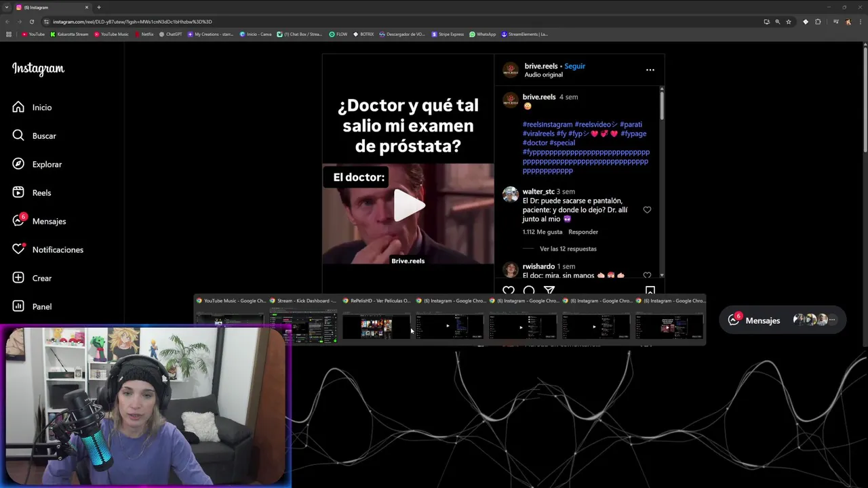Like rwishardo's comment
868x488 pixels.
(x=647, y=275)
